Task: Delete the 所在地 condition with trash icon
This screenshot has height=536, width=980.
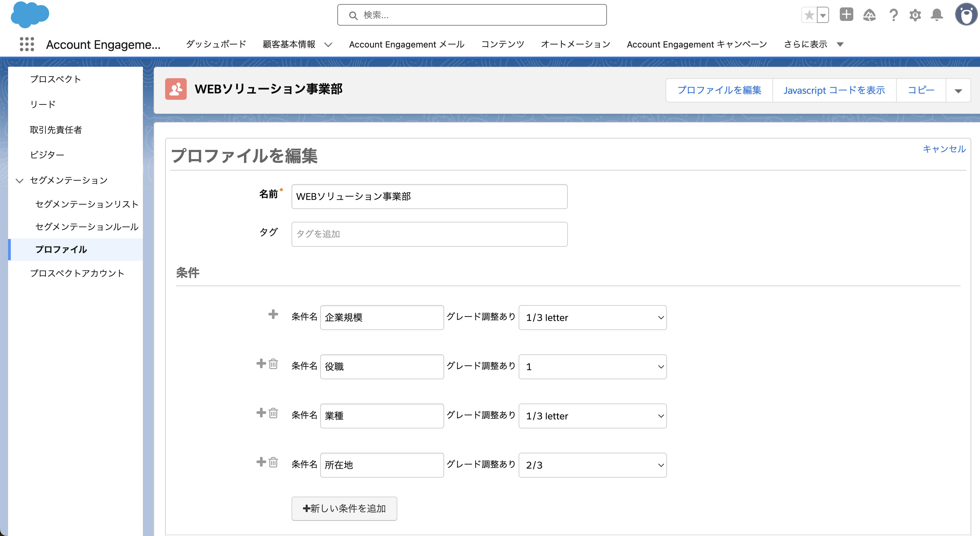Action: (273, 462)
